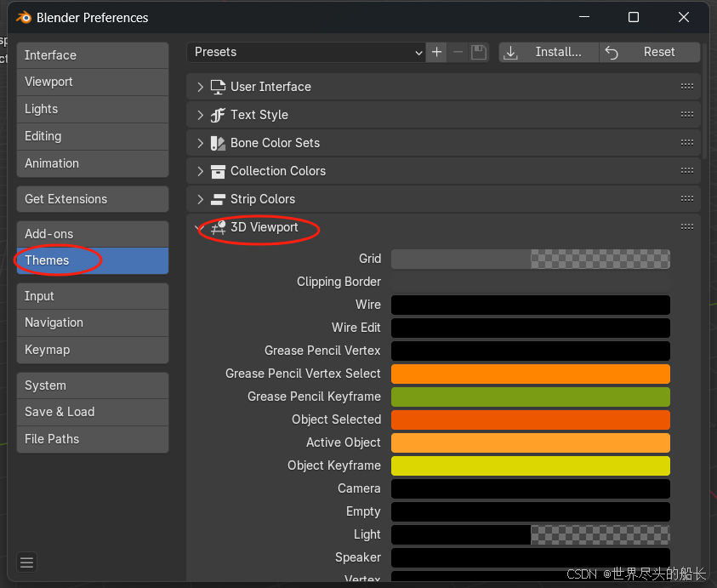717x588 pixels.
Task: Click the User Interface monitor icon
Action: click(218, 87)
